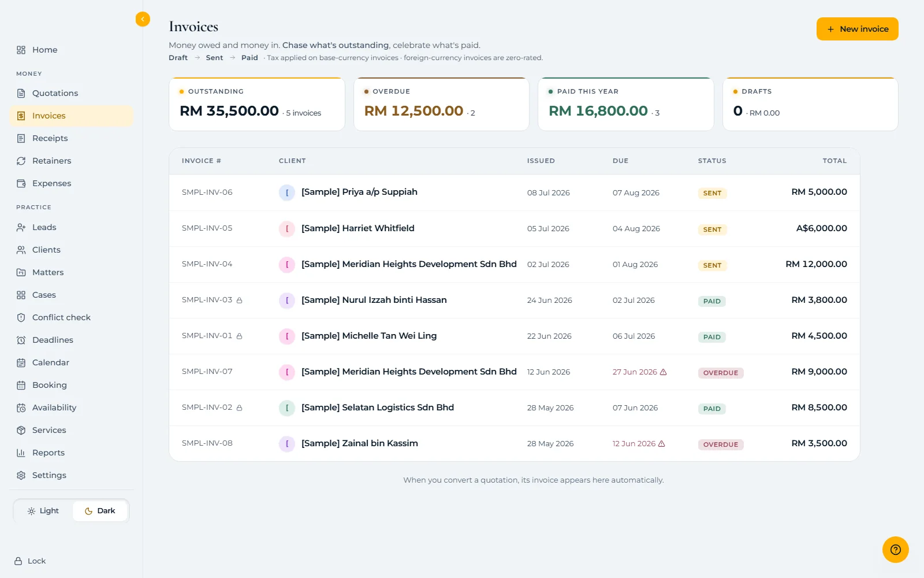Image resolution: width=924 pixels, height=578 pixels.
Task: Select the Drafts summary card
Action: click(810, 104)
